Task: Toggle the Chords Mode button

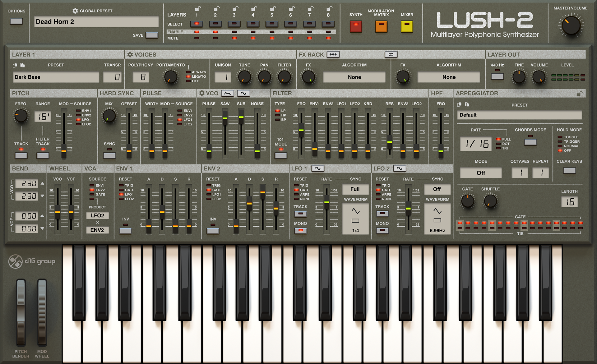Action: click(x=530, y=142)
